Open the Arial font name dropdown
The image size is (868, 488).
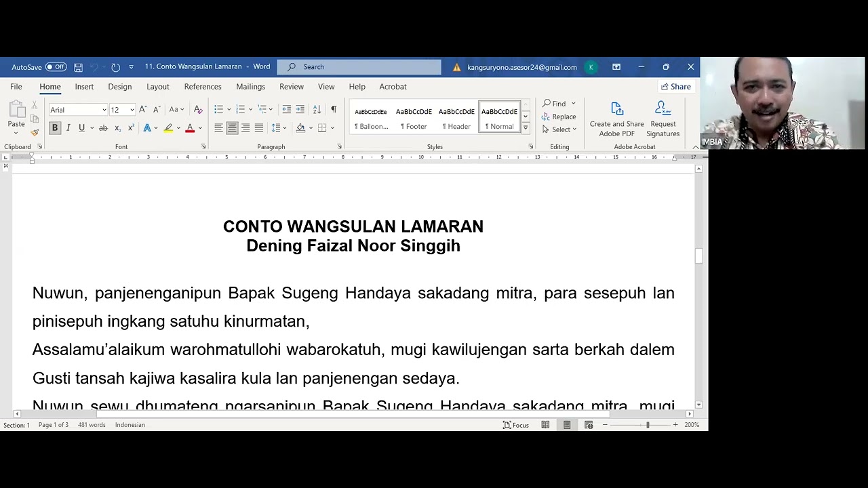[x=104, y=110]
